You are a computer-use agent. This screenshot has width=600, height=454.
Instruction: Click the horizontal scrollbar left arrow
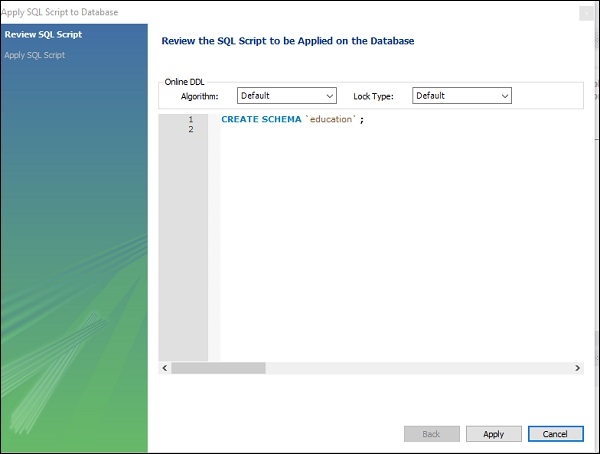(x=165, y=368)
